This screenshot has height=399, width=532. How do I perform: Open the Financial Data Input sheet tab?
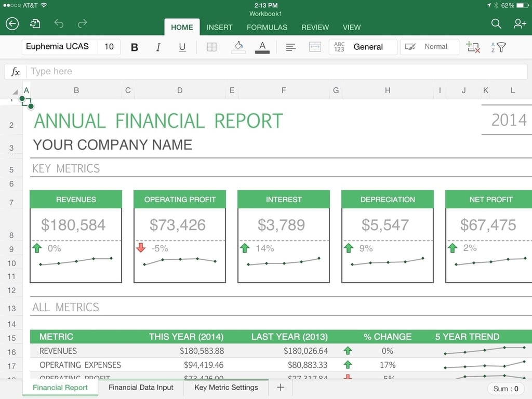point(141,388)
